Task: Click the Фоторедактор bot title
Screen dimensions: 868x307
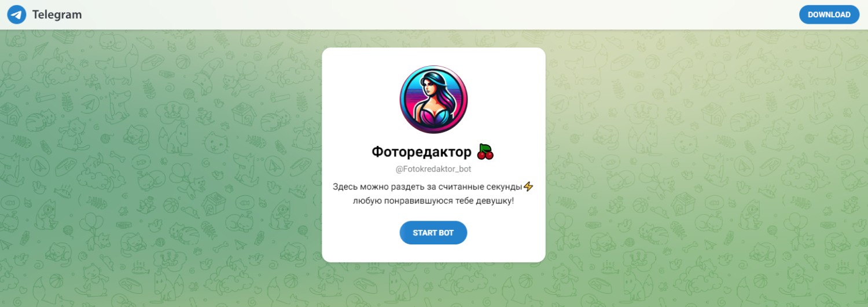Action: [x=422, y=152]
